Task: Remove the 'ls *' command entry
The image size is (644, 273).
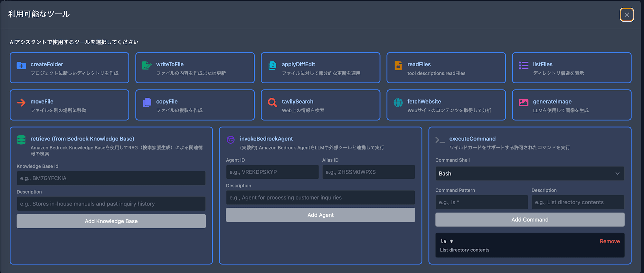Action: tap(610, 241)
